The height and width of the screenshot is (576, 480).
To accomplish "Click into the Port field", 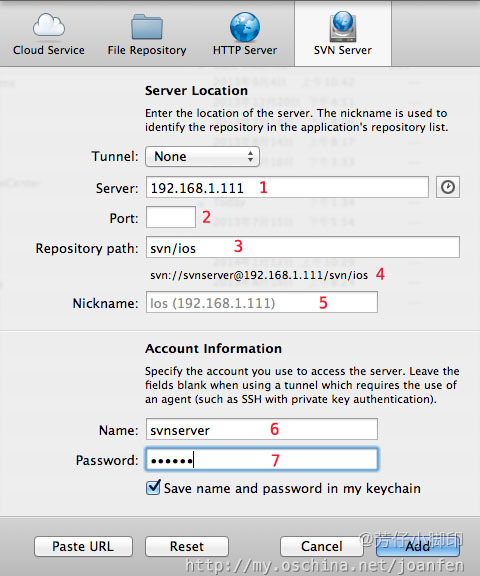I will 171,217.
